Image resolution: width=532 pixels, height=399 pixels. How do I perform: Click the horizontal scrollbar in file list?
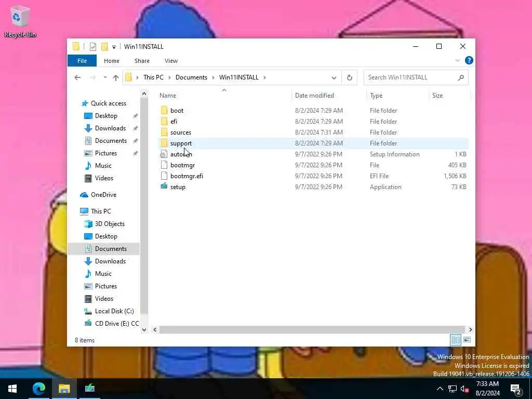pyautogui.click(x=312, y=329)
